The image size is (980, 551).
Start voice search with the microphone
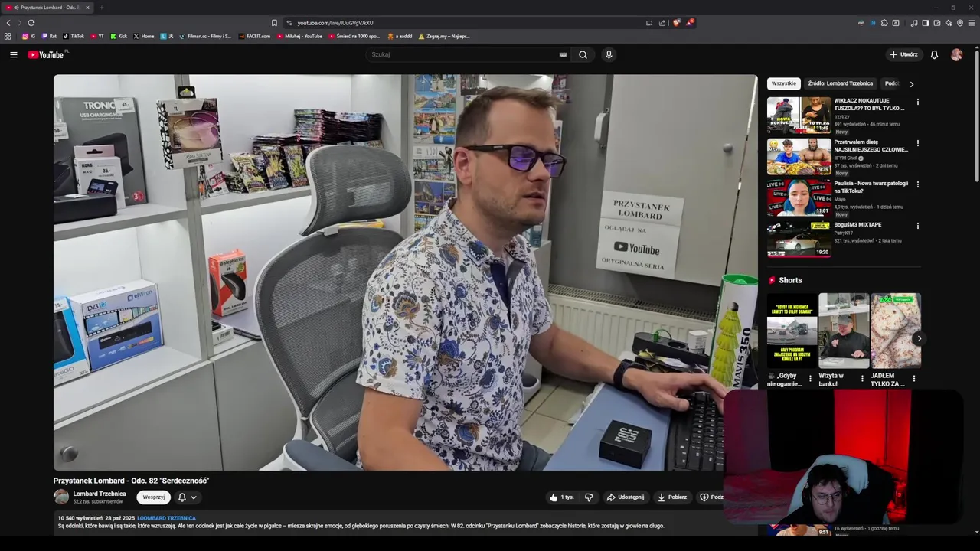pyautogui.click(x=609, y=54)
